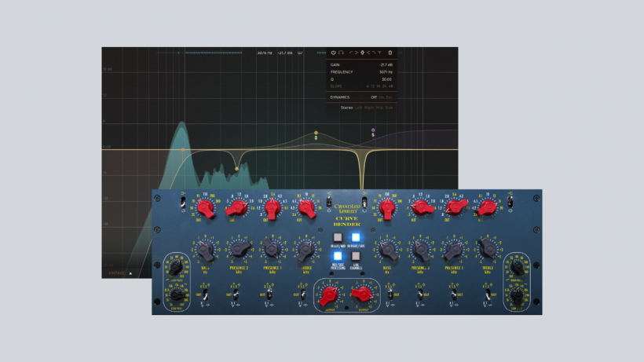Flip right channel Presence 1 band toggle switch
The image size is (644, 362).
(454, 294)
